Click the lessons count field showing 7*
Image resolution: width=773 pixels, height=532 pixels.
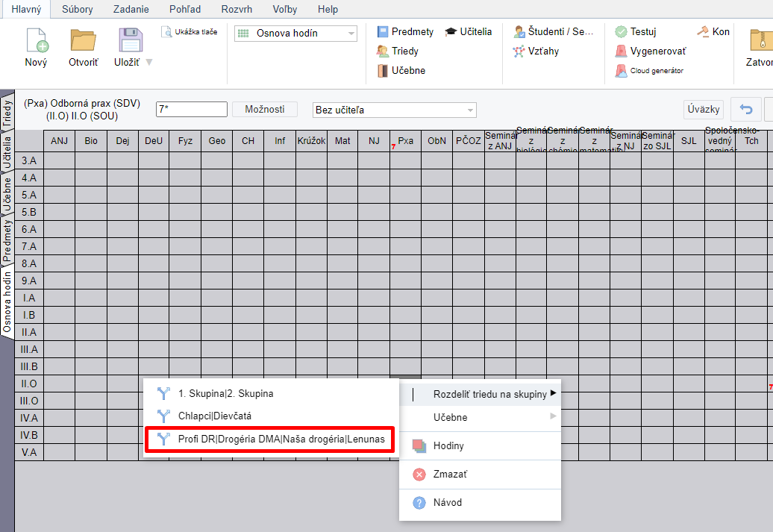191,110
